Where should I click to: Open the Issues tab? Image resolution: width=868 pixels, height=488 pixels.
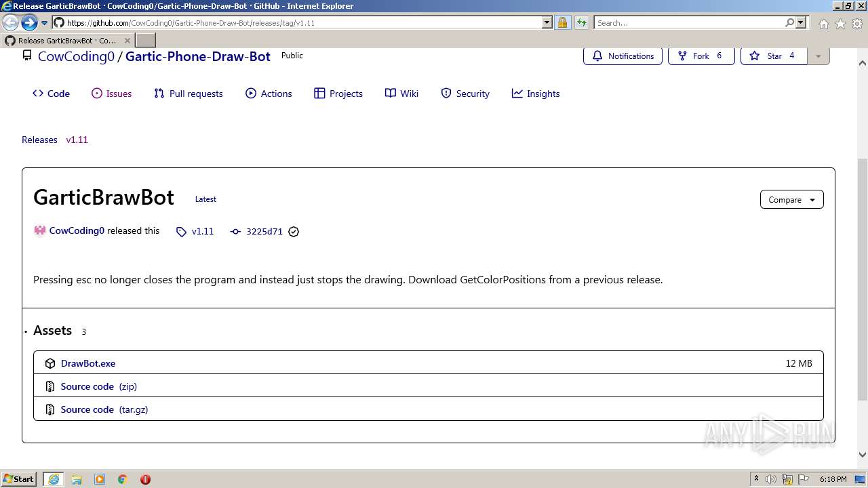[x=112, y=94]
